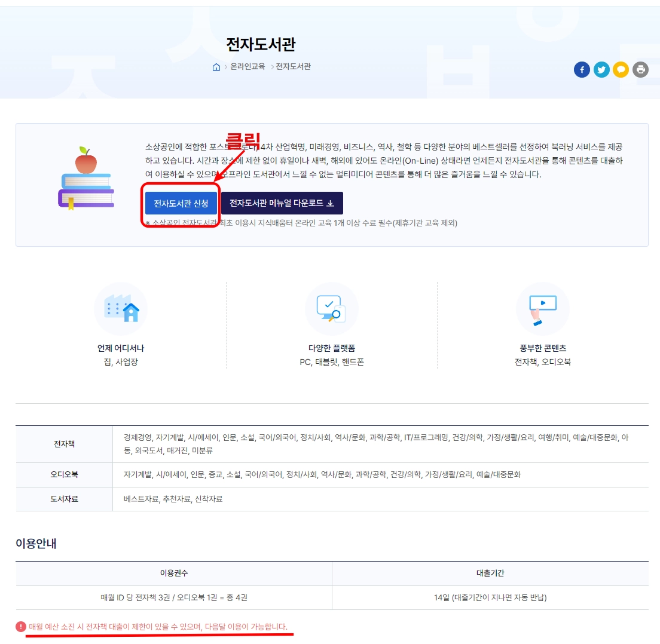Share the page via Facebook icon
Screen dimensions: 660x644
[x=581, y=69]
